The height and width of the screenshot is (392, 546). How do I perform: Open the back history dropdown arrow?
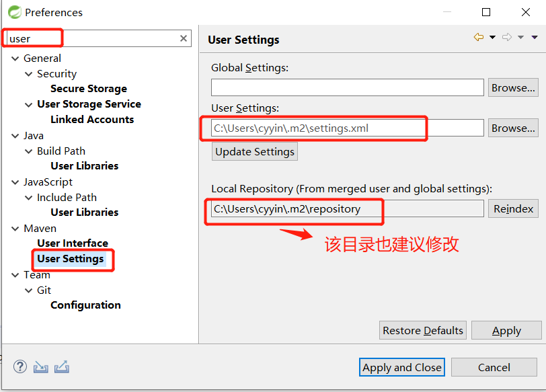tap(492, 37)
